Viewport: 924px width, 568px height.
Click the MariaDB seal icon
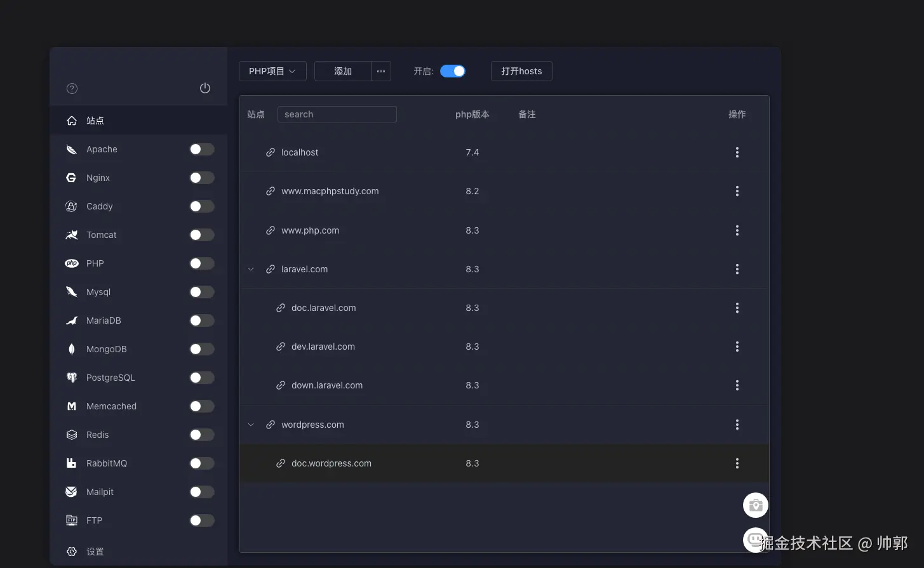72,320
